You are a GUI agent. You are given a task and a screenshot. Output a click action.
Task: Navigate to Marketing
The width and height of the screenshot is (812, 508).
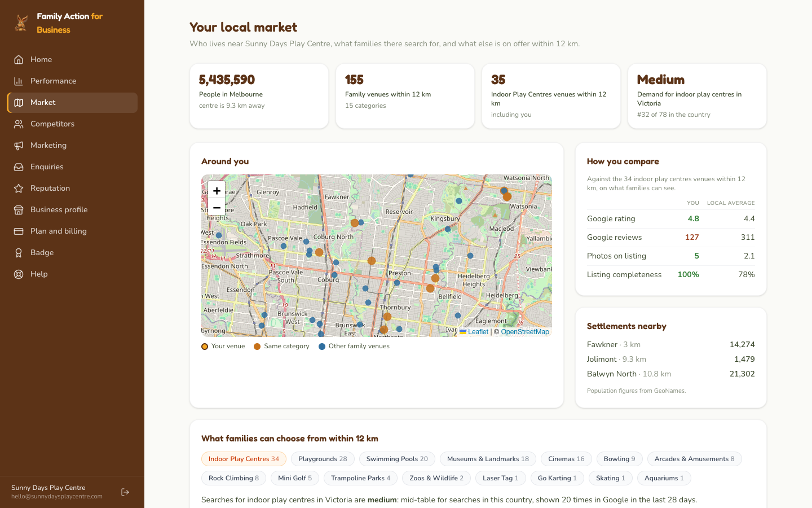pyautogui.click(x=72, y=145)
